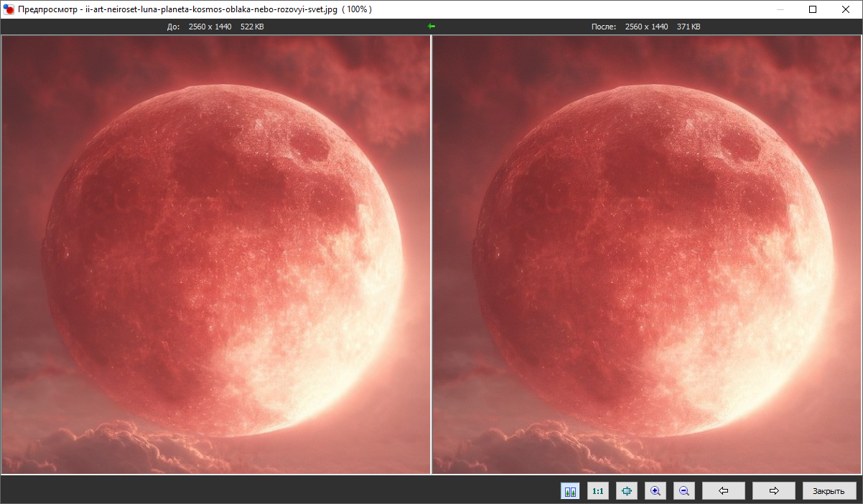
Task: Click the 'До:' label in header
Action: click(172, 27)
